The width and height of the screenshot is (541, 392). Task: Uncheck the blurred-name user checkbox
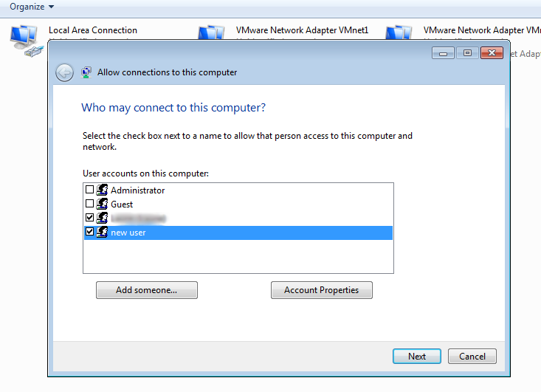[89, 217]
